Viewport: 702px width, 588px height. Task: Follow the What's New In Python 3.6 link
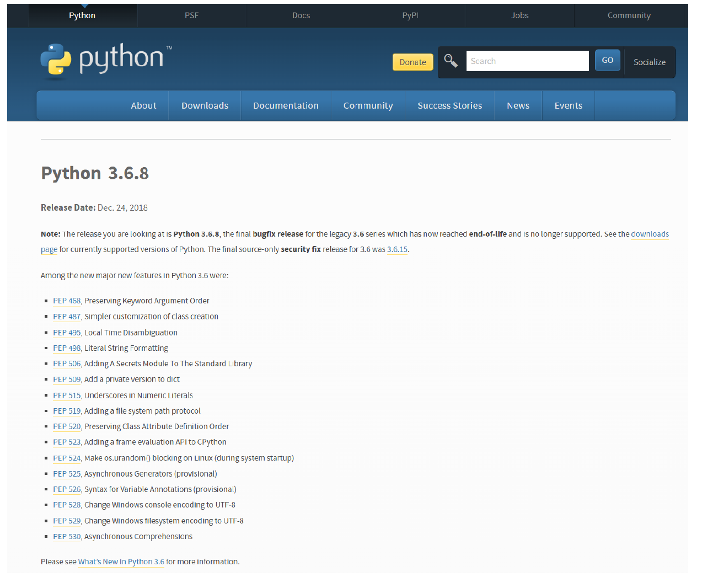pyautogui.click(x=121, y=562)
